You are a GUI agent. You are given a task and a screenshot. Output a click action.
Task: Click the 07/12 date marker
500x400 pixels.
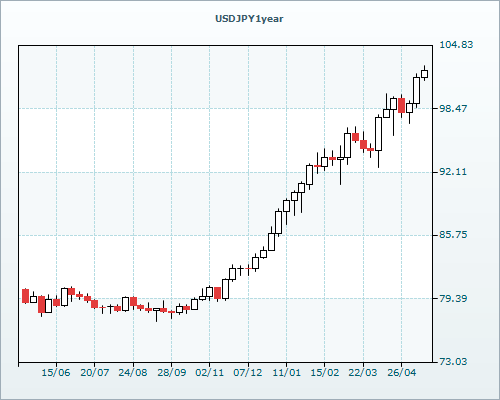248,372
